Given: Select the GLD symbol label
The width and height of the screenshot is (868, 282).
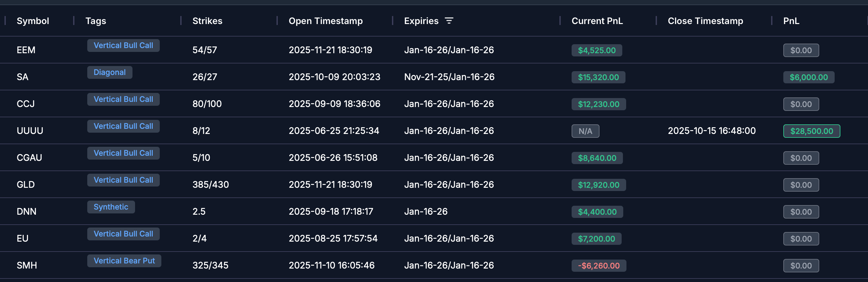Looking at the screenshot, I should tap(26, 184).
